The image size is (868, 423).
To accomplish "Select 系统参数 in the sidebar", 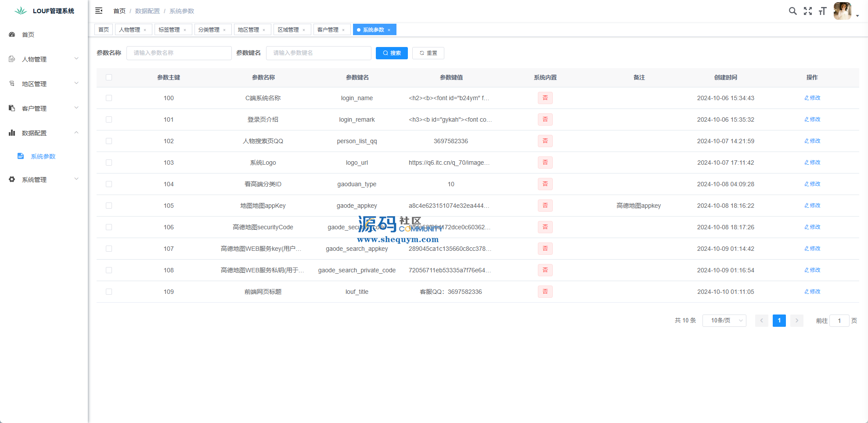I will (x=43, y=156).
